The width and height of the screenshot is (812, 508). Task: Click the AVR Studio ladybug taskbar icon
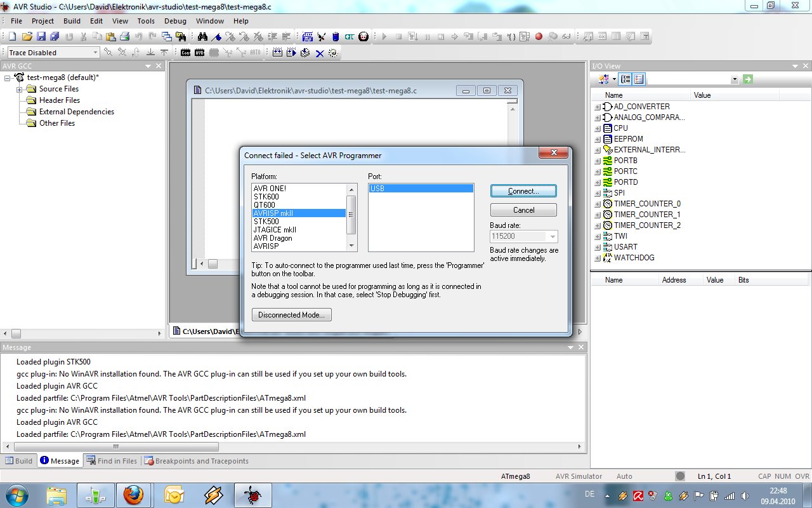253,495
